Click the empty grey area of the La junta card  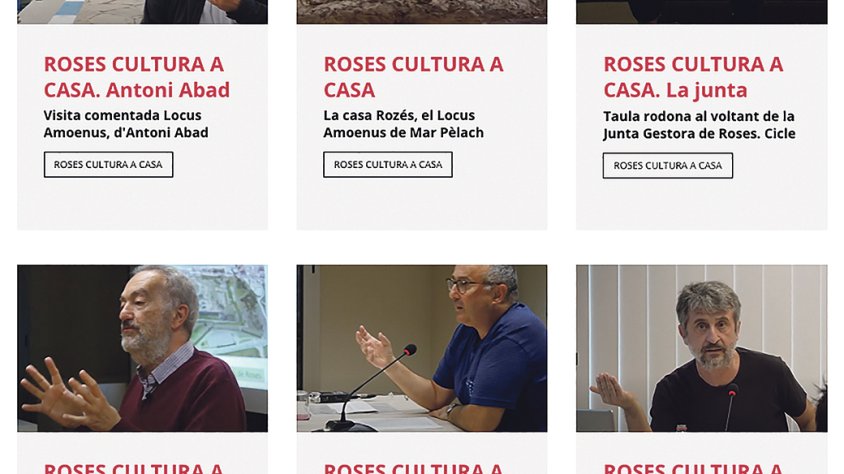[x=702, y=206]
